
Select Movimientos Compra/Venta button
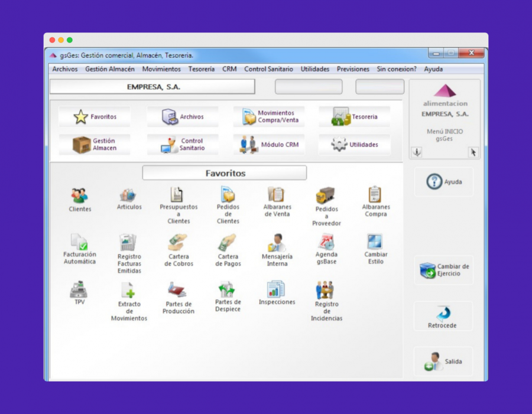point(269,116)
